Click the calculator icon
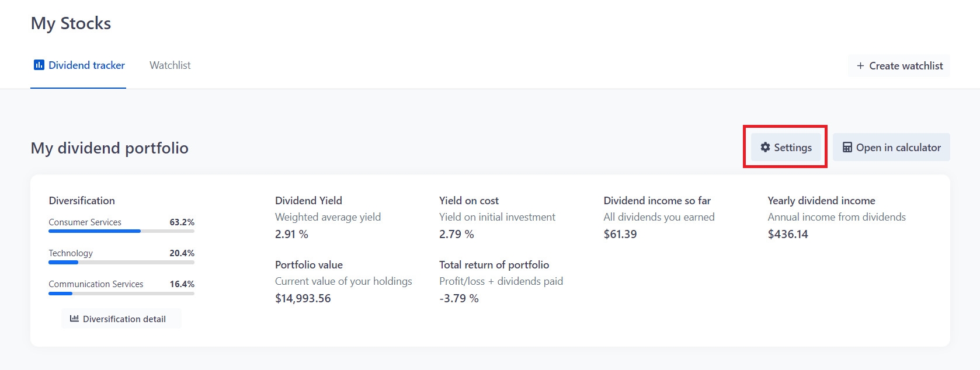The image size is (980, 370). point(847,148)
